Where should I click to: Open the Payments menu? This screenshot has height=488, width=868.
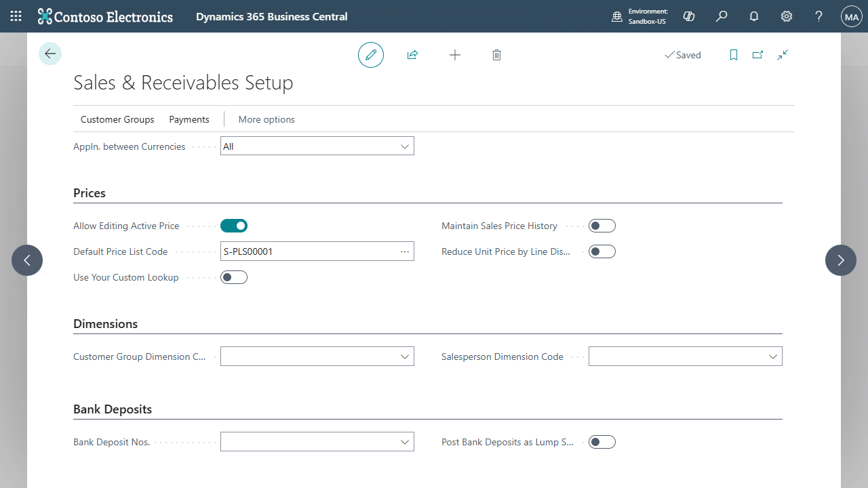(189, 119)
